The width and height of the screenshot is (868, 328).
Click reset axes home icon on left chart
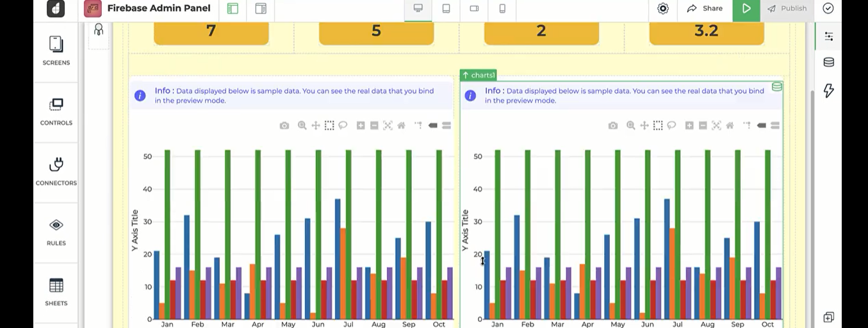(401, 126)
